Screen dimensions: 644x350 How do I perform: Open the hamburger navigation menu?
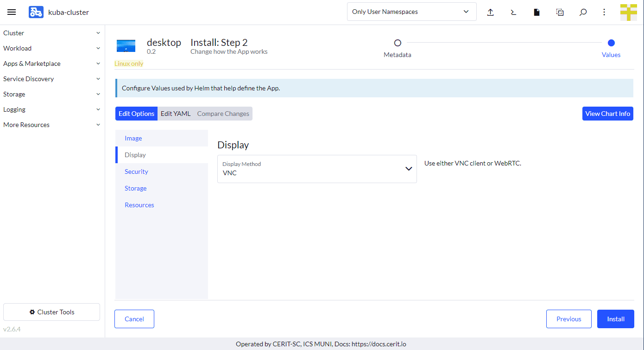tap(12, 12)
